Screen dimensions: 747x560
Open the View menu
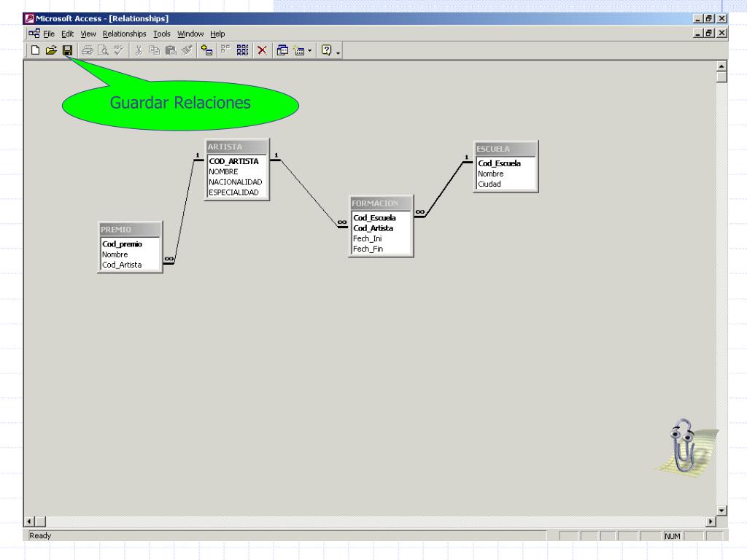(x=88, y=34)
